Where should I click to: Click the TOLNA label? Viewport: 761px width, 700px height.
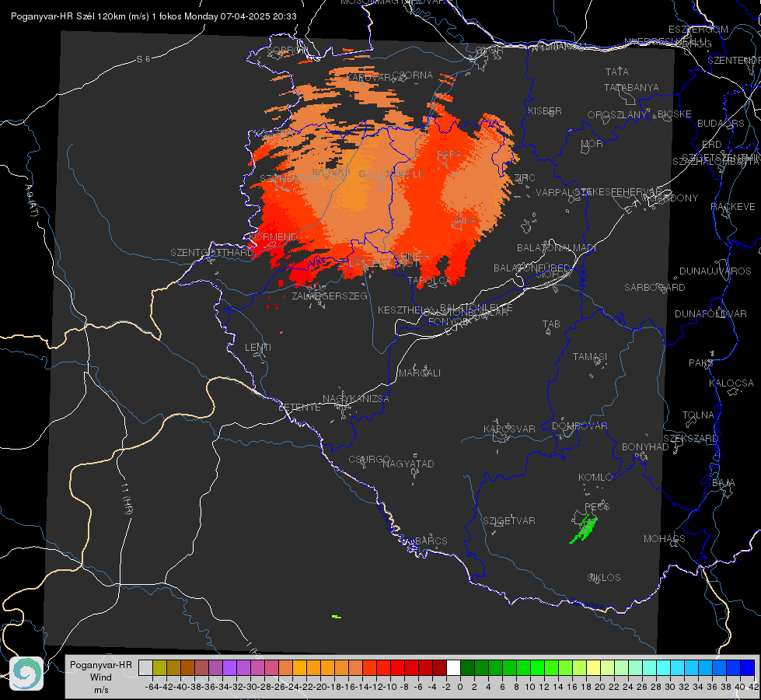click(x=698, y=415)
